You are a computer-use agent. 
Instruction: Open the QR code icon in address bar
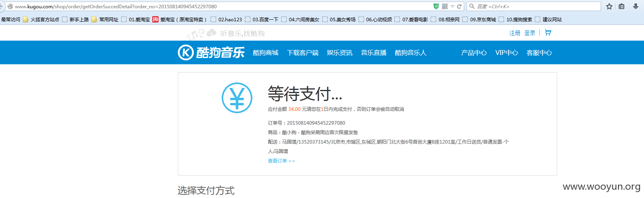(445, 6)
